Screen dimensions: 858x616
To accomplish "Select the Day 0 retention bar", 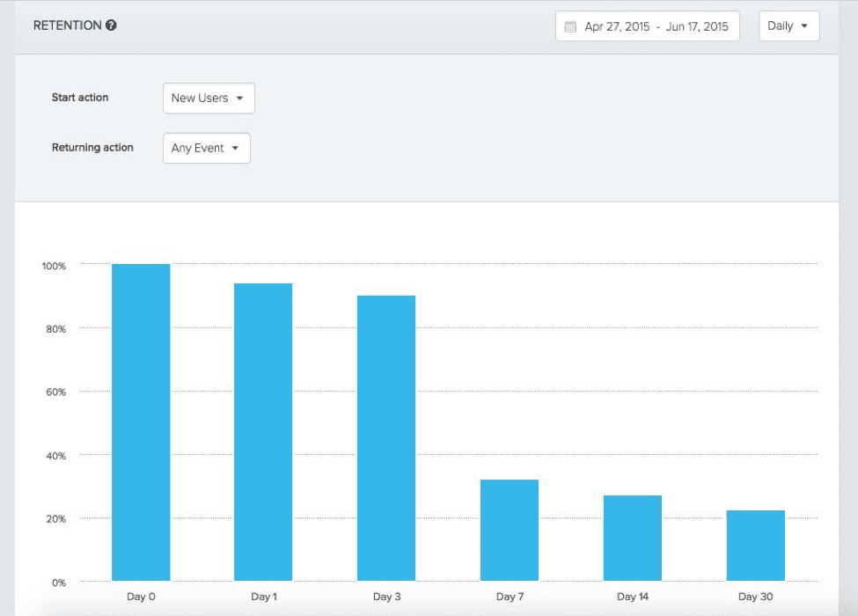I will (141, 422).
